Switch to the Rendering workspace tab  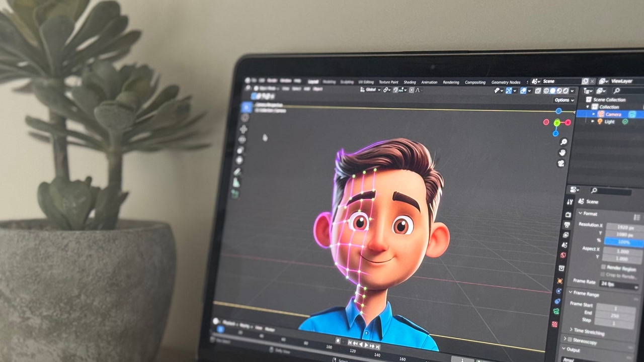coord(451,82)
